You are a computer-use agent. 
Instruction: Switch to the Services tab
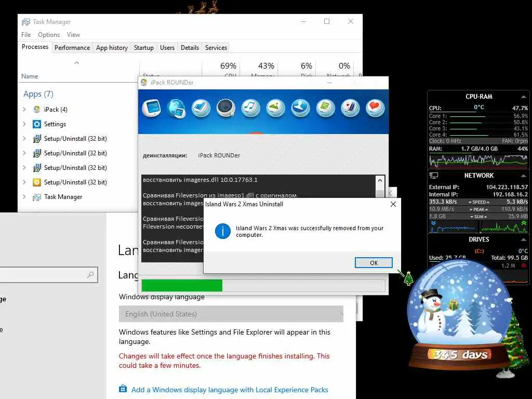point(216,47)
